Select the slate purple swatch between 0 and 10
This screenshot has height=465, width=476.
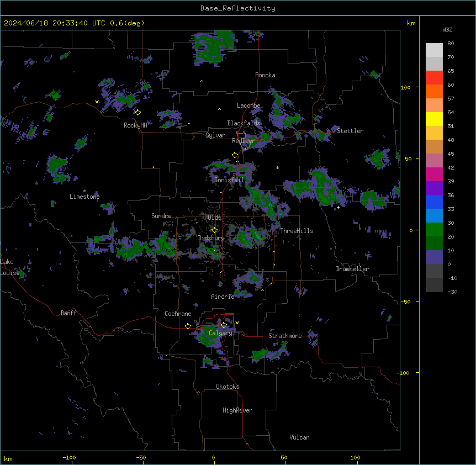434,257
